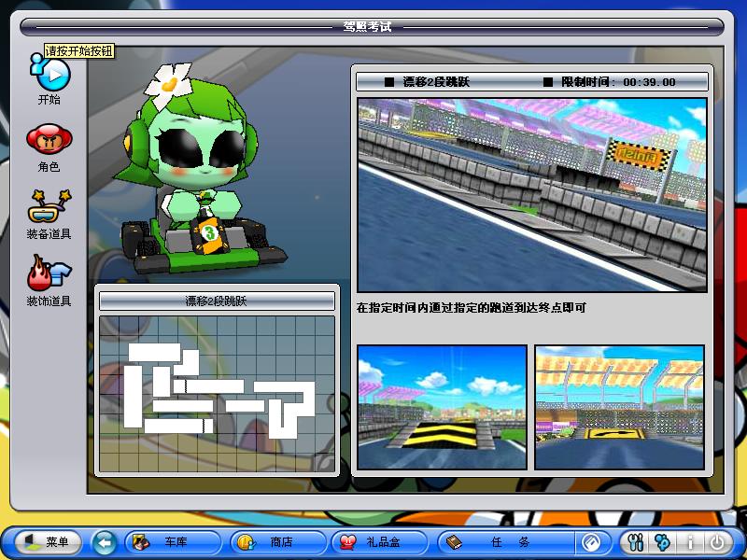Click the speedometer gauge icon in bottom bar
Viewport: 747px width, 560px height.
tap(592, 541)
